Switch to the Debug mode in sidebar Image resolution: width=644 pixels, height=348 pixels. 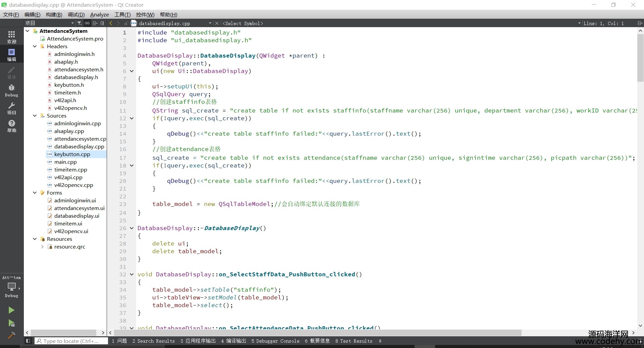[11, 90]
